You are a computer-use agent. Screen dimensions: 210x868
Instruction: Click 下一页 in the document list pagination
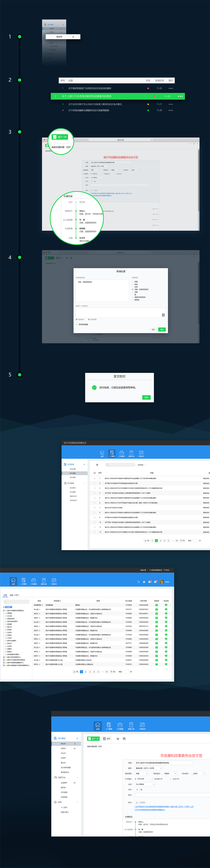coord(182,540)
